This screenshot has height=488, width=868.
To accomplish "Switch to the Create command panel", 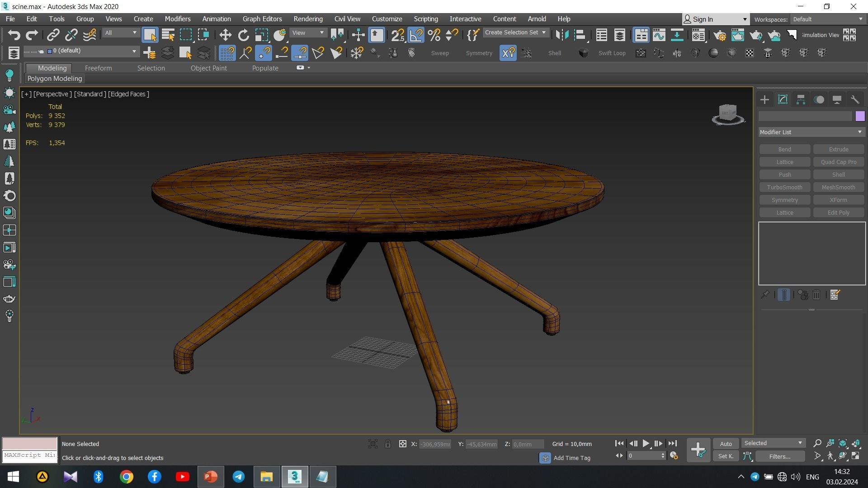I will tap(764, 100).
